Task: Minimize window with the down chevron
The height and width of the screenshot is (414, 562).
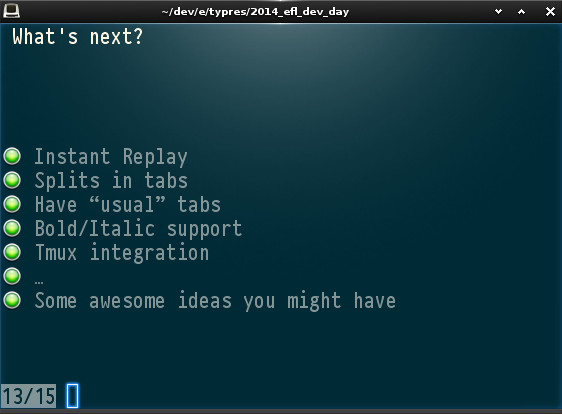Action: pyautogui.click(x=498, y=11)
